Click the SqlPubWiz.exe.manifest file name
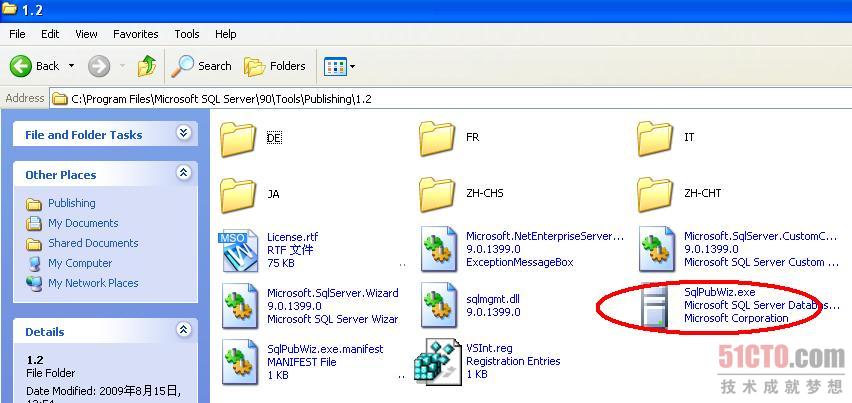 coord(325,349)
